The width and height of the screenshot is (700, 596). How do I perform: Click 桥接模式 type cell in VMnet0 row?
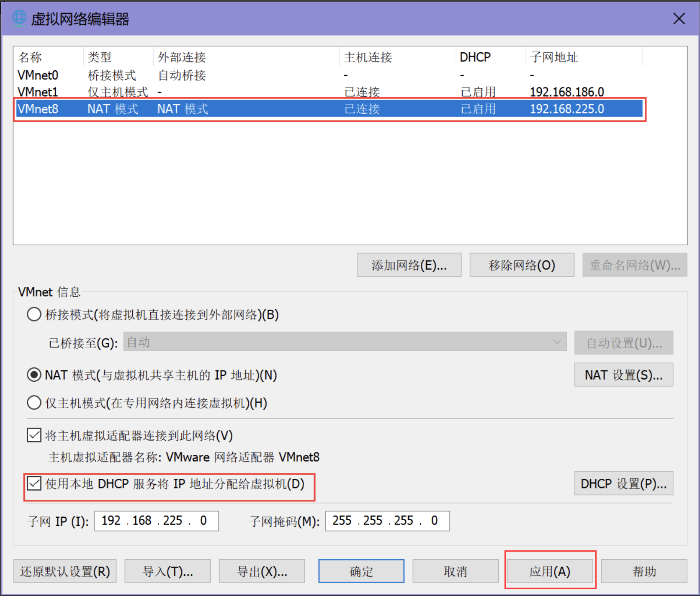click(x=112, y=75)
